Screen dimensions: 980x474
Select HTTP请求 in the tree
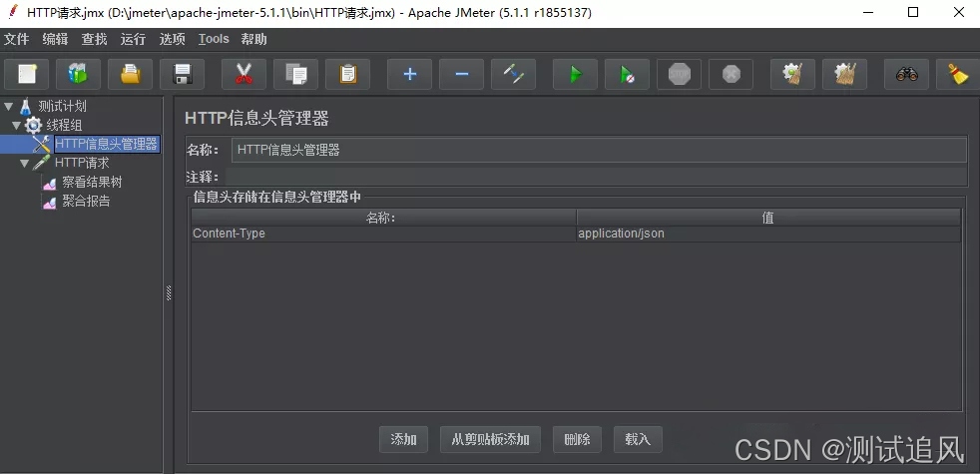pyautogui.click(x=82, y=164)
